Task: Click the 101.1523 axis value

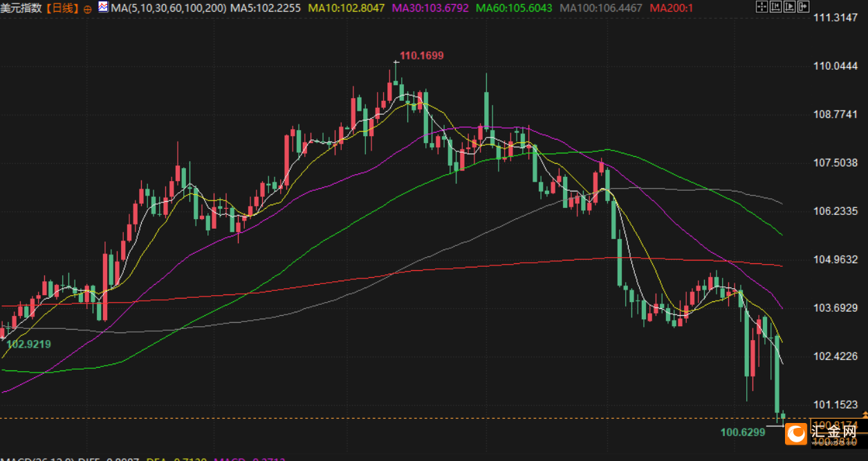Action: [837, 404]
